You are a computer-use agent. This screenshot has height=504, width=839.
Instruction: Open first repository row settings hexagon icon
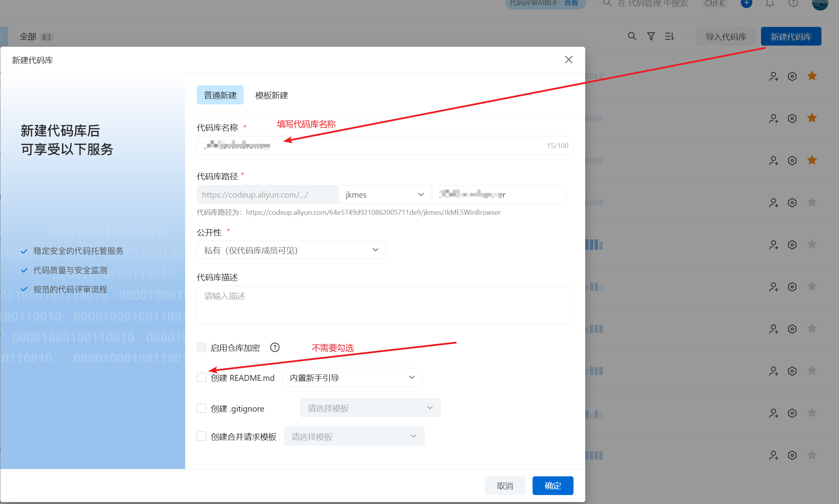click(792, 76)
